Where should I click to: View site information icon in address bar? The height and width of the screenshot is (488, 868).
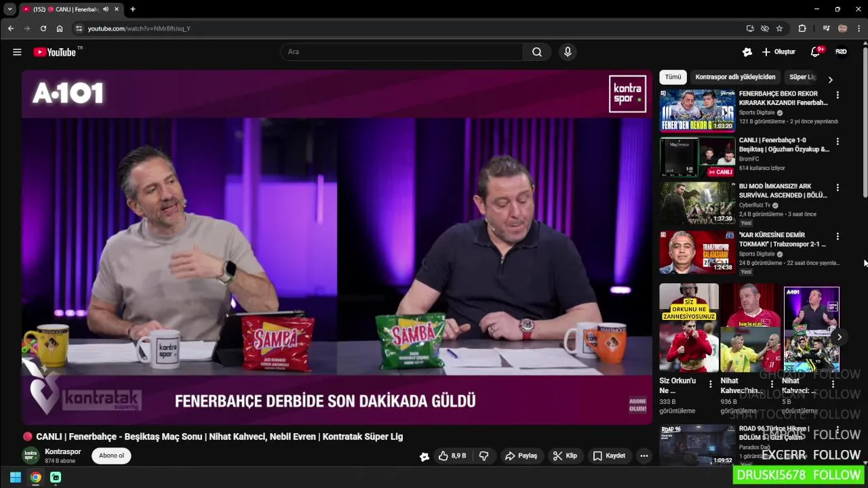point(79,28)
